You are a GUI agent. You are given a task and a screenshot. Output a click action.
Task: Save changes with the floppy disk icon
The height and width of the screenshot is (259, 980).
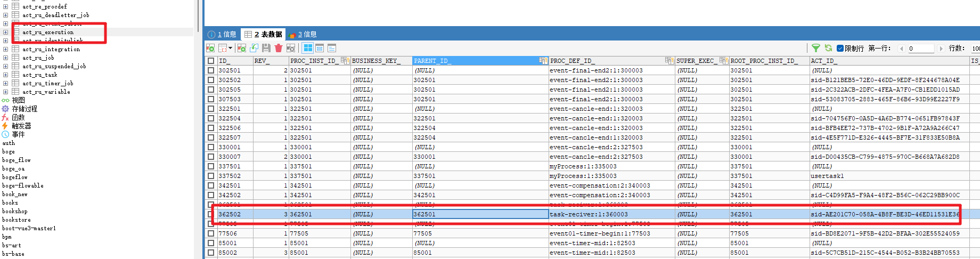click(x=266, y=48)
